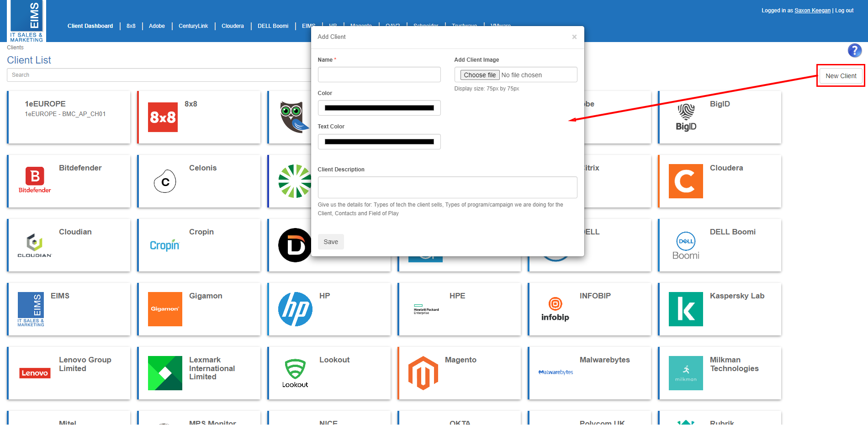
Task: Open the Lexmark International Limited card title
Action: (212, 368)
